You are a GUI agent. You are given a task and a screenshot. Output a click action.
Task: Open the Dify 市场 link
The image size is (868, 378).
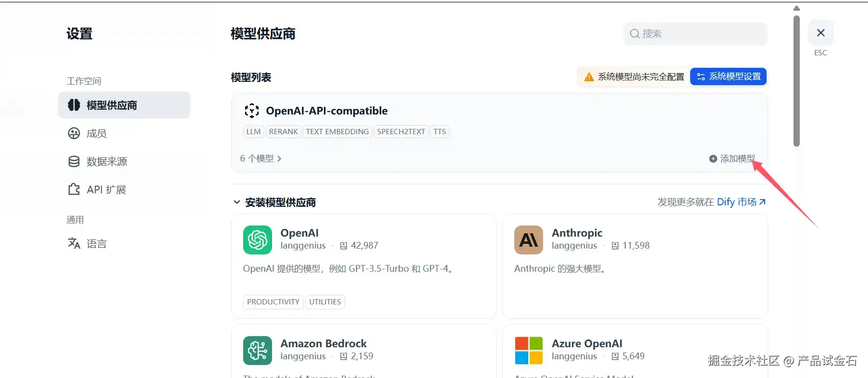(x=741, y=202)
